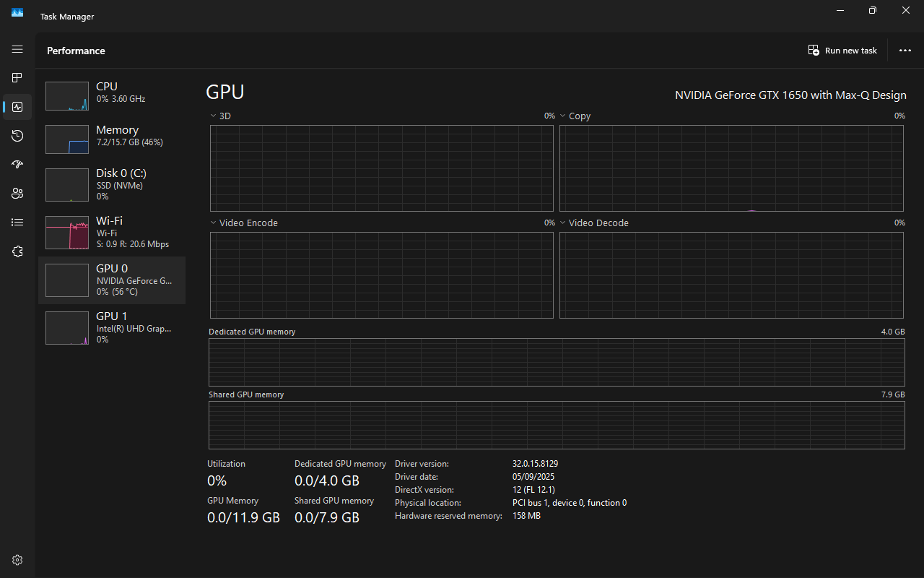
Task: Click the "Driver version:" label
Action: pyautogui.click(x=422, y=464)
